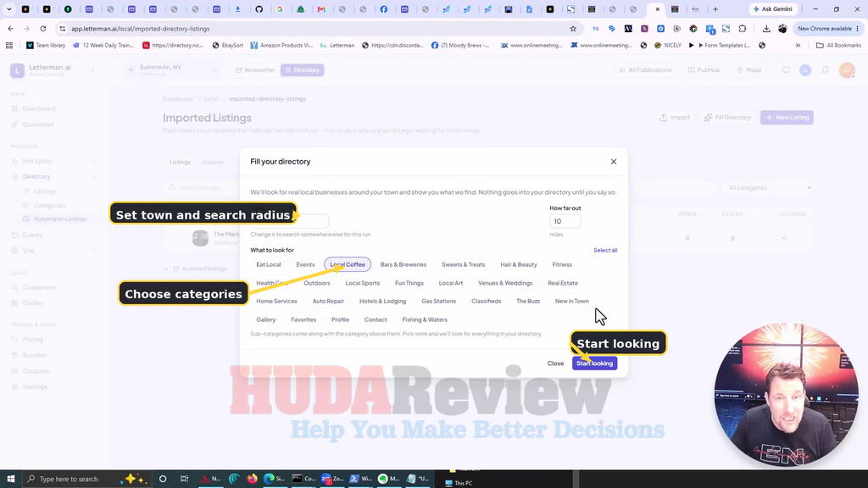Bookmark page with star icon
Viewport: 868px width, 488px height.
573,29
